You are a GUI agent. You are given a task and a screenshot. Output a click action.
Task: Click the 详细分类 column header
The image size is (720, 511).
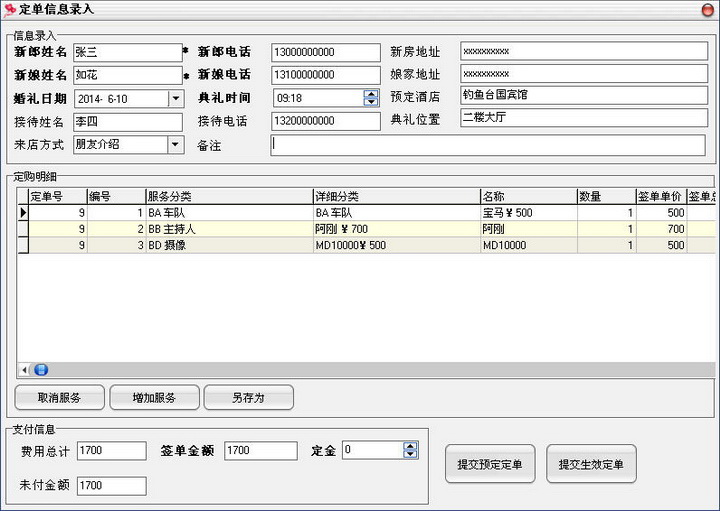pyautogui.click(x=397, y=197)
